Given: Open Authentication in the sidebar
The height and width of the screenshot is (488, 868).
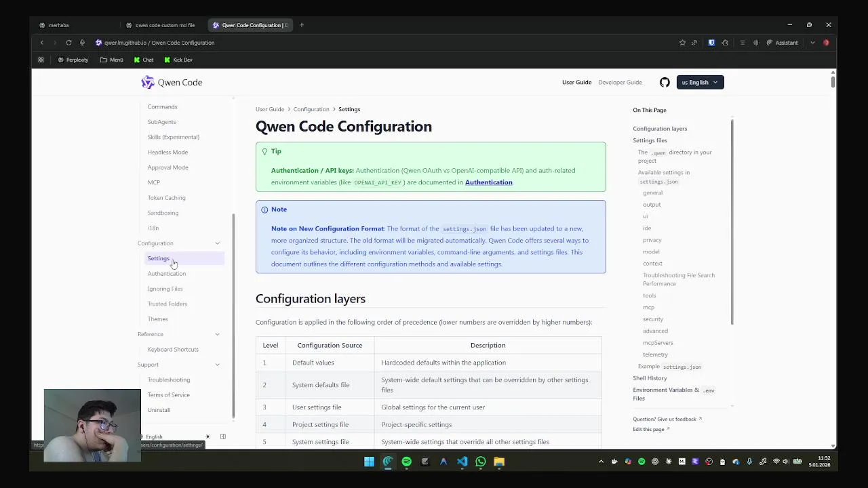Looking at the screenshot, I should coord(166,274).
